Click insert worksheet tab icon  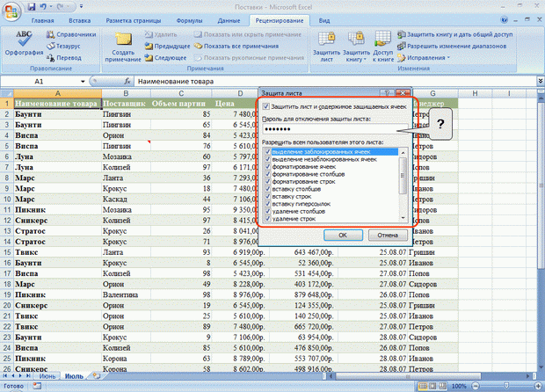(97, 376)
